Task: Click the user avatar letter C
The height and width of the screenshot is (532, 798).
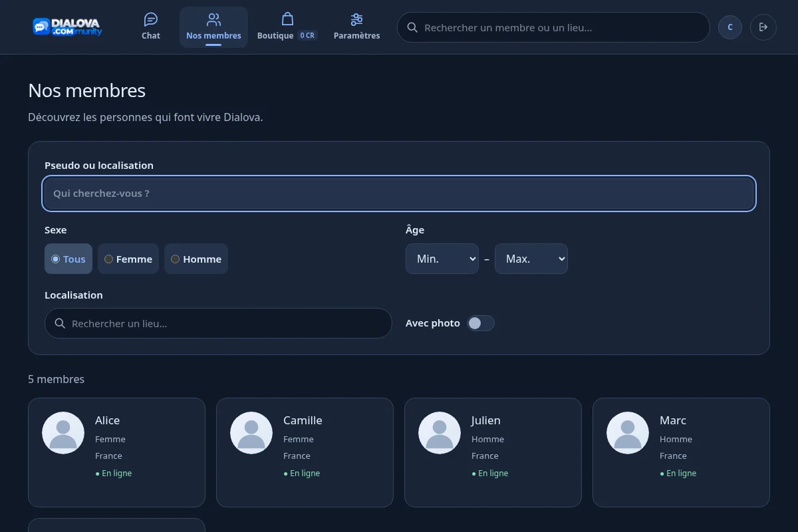Action: coord(730,27)
